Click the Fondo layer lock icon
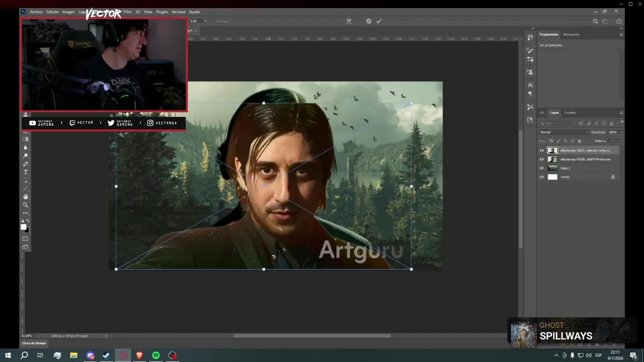The image size is (644, 362). [613, 177]
